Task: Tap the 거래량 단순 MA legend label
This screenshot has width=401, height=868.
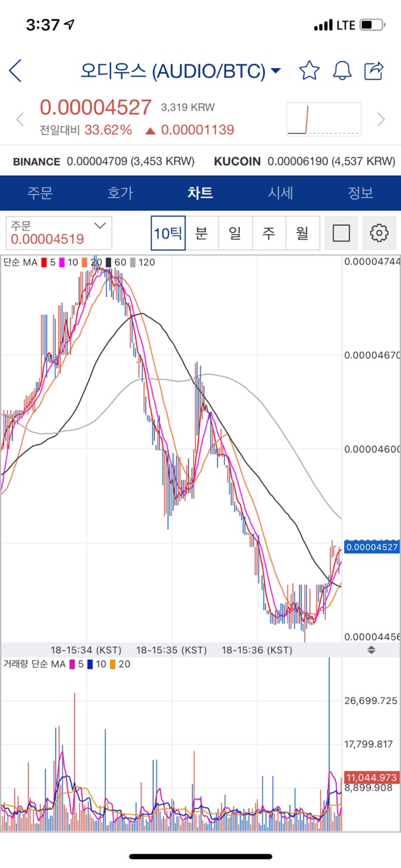Action: pyautogui.click(x=33, y=664)
